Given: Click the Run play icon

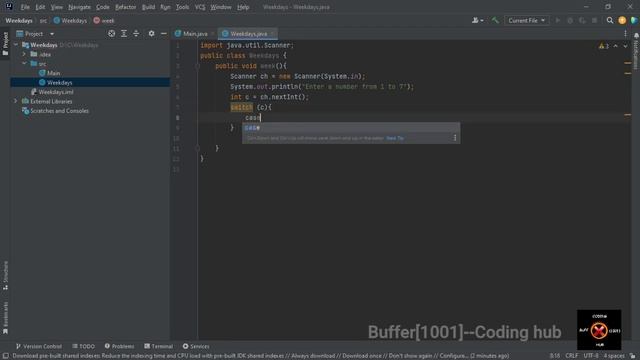Looking at the screenshot, I should point(558,20).
